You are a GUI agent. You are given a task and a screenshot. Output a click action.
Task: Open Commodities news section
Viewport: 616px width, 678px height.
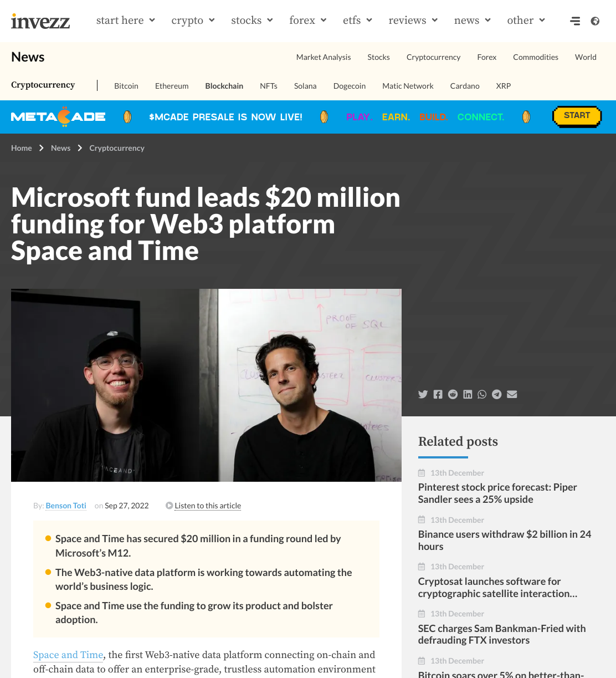click(x=536, y=57)
